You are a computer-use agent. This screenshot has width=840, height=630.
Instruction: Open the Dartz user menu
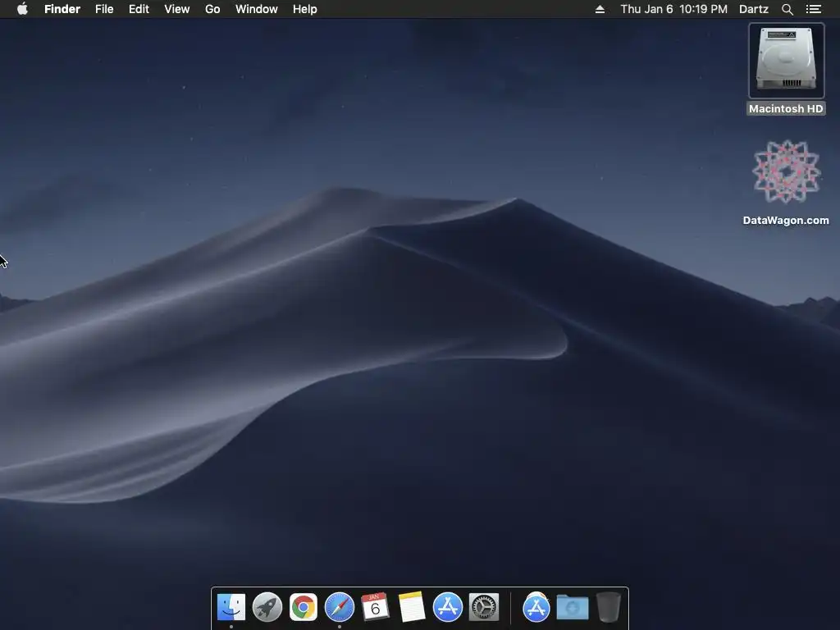point(754,9)
